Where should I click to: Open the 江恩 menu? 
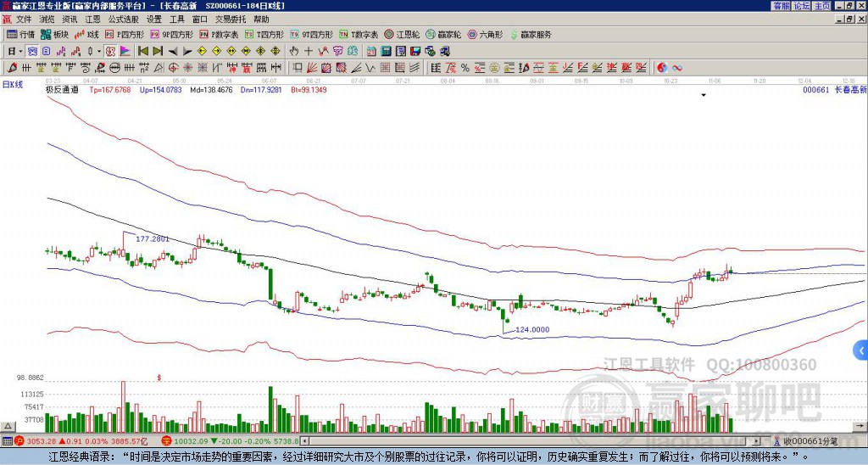pos(92,20)
